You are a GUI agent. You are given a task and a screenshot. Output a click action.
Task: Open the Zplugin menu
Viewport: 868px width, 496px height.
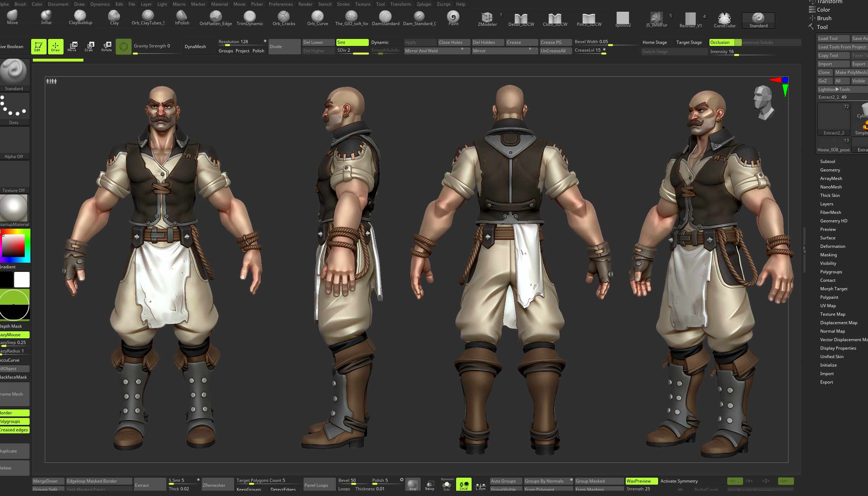(424, 4)
